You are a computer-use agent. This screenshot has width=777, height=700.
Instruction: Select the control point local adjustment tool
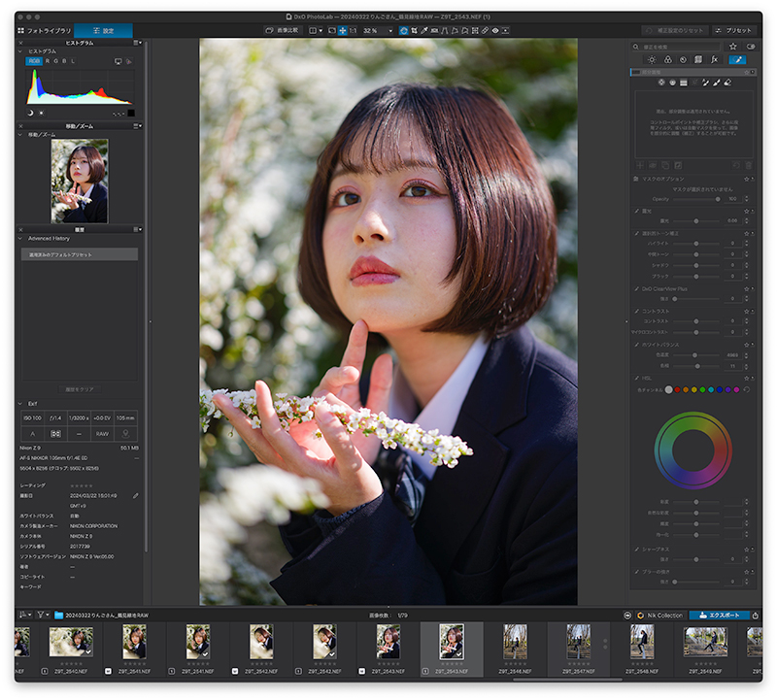661,83
